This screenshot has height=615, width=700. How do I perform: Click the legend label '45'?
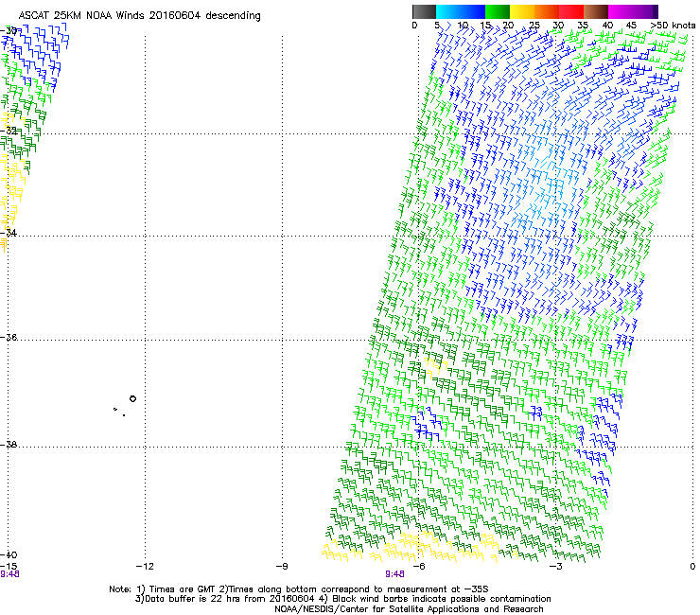pos(631,26)
